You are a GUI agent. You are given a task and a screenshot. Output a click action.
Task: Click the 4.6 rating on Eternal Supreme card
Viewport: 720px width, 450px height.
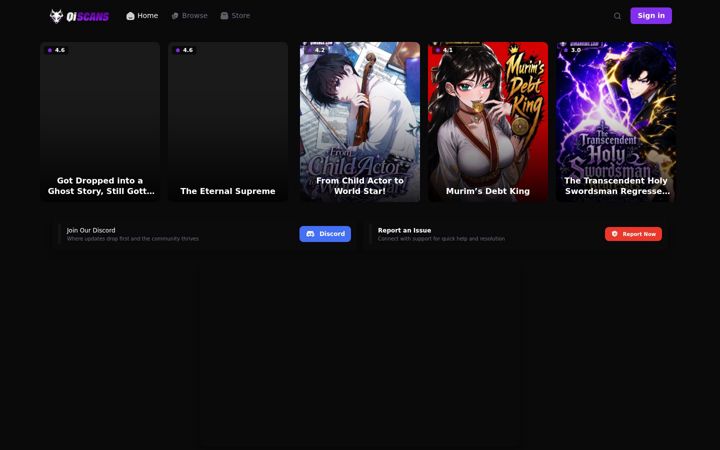tap(185, 50)
